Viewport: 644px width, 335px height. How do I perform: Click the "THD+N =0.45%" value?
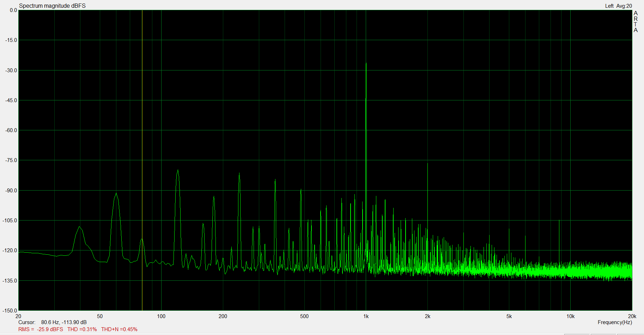[119, 329]
